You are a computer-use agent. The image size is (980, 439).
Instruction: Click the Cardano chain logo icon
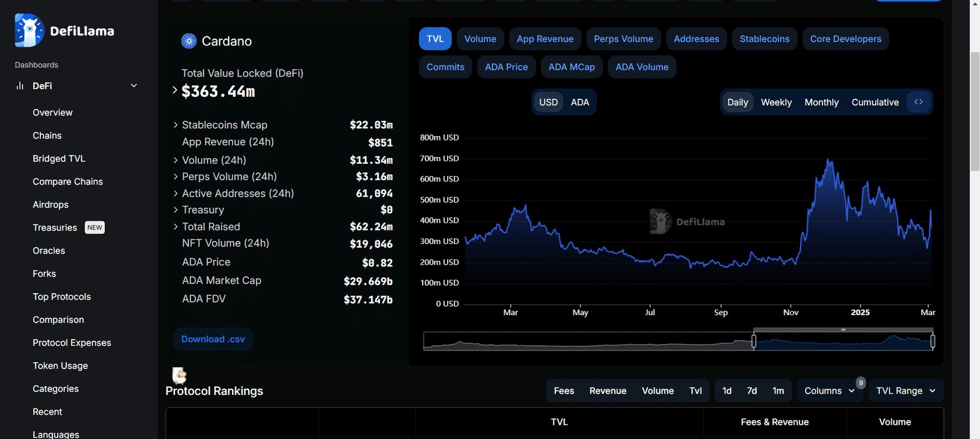(189, 41)
